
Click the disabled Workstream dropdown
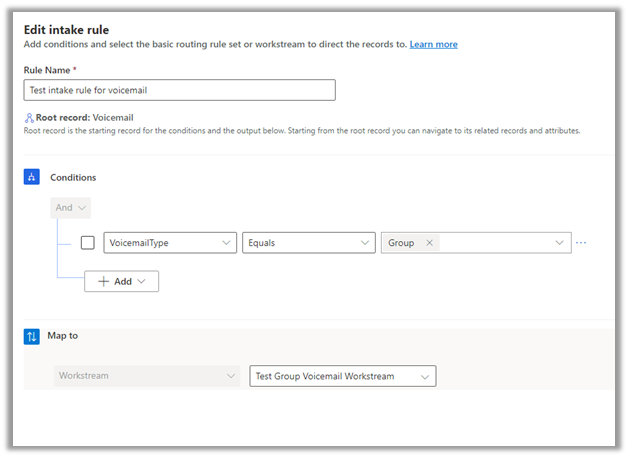[147, 377]
